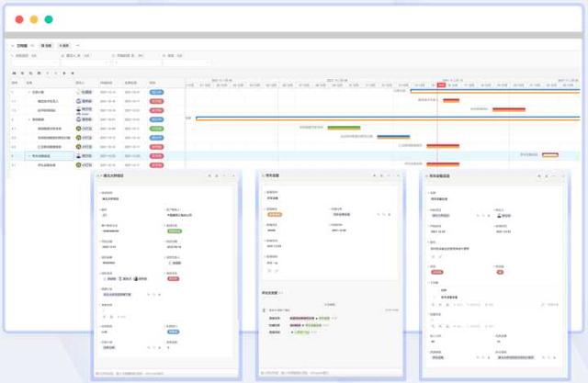Select the short blue Gantt task bar
This screenshot has height=383, width=588.
point(393,137)
